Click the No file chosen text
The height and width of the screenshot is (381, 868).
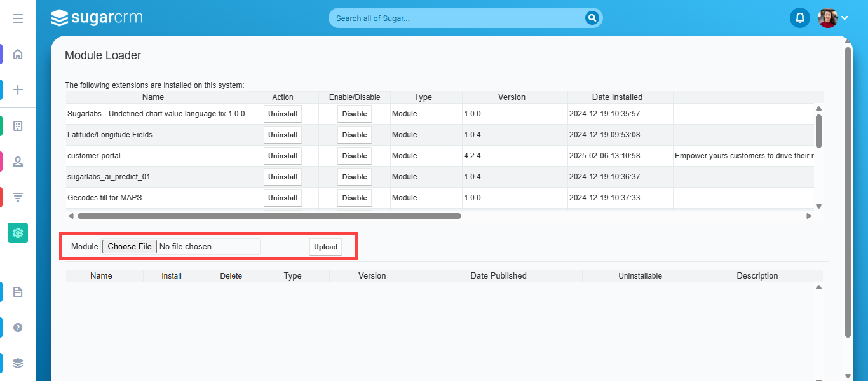coord(186,246)
